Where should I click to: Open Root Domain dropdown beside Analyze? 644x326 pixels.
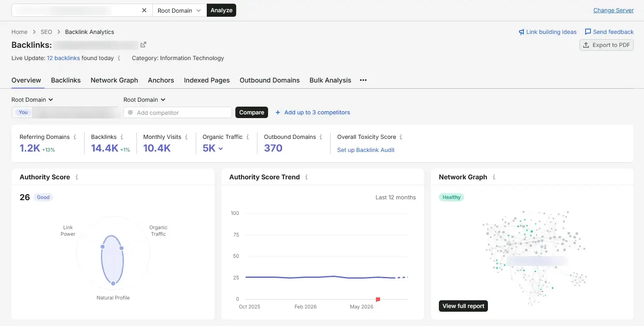[179, 11]
